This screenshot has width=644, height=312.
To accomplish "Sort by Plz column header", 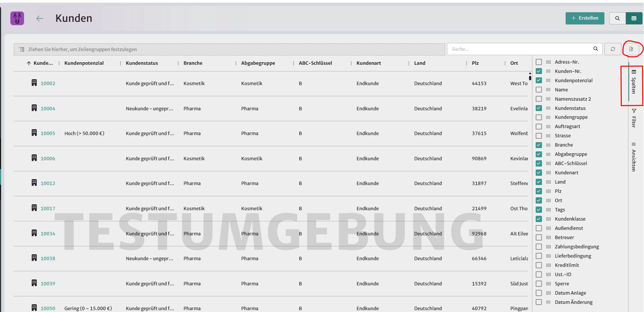I will (x=475, y=63).
